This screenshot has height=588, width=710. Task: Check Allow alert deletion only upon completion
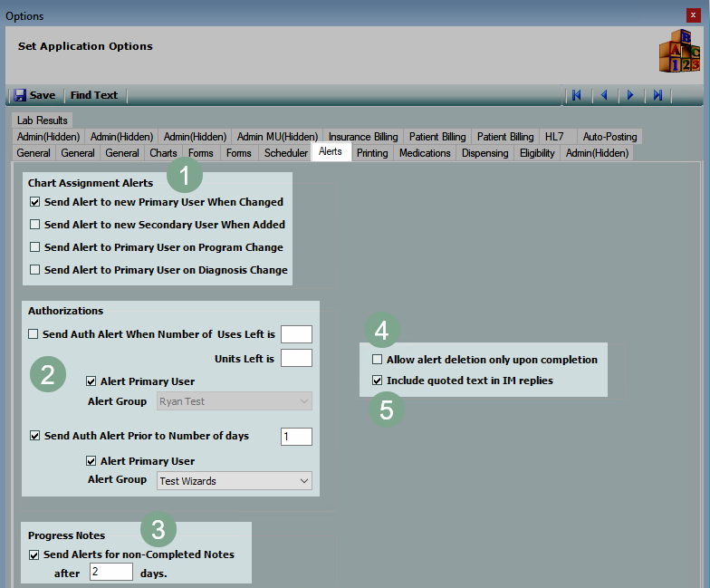point(378,360)
